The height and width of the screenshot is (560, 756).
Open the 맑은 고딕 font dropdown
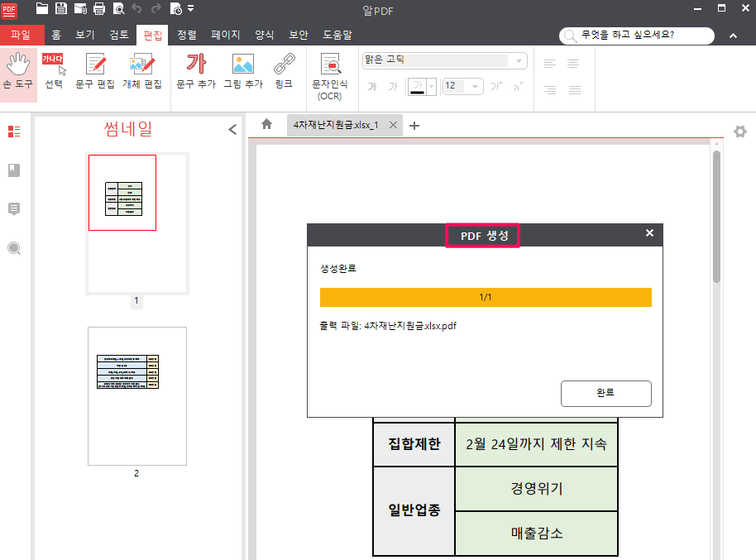tap(517, 60)
